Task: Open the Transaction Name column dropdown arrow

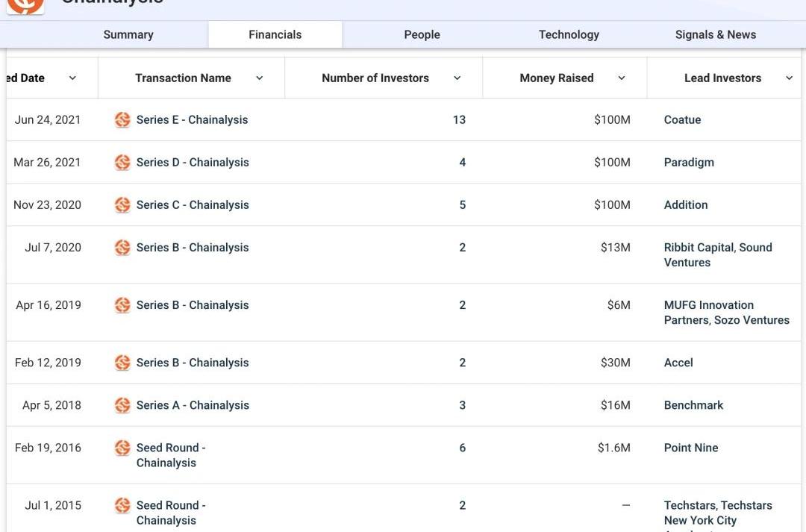Action: [259, 78]
